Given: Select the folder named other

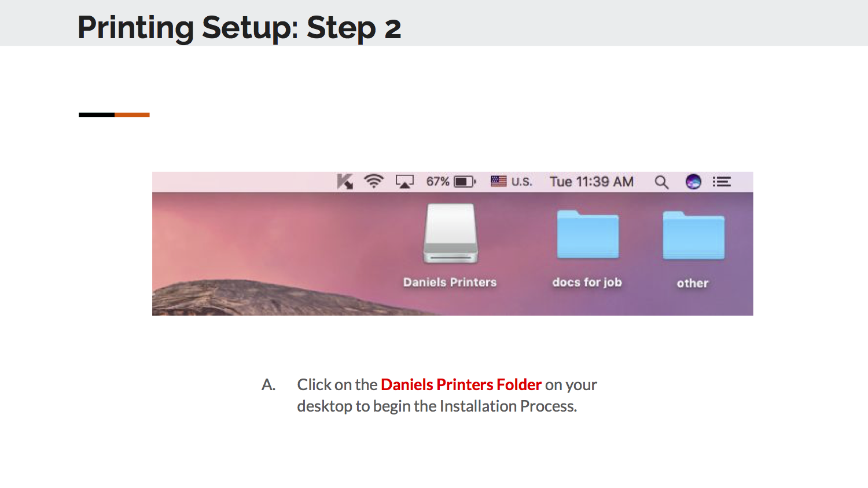Looking at the screenshot, I should click(693, 235).
